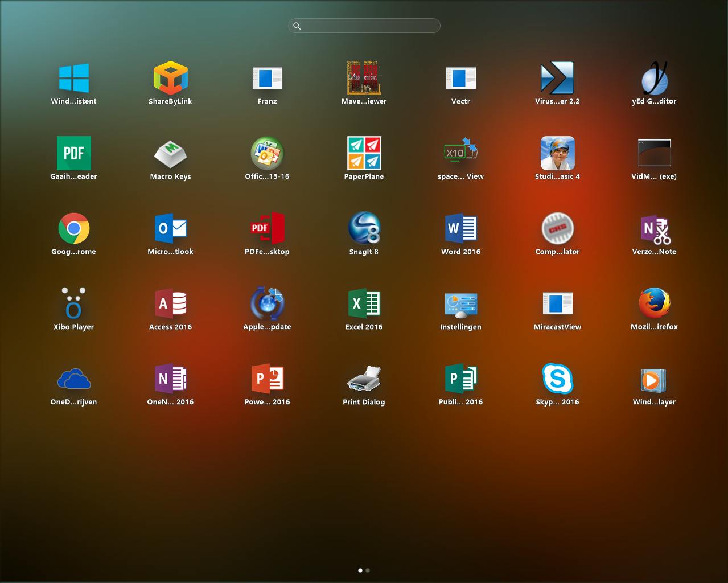Open Word 2016
The height and width of the screenshot is (583, 728).
[460, 228]
